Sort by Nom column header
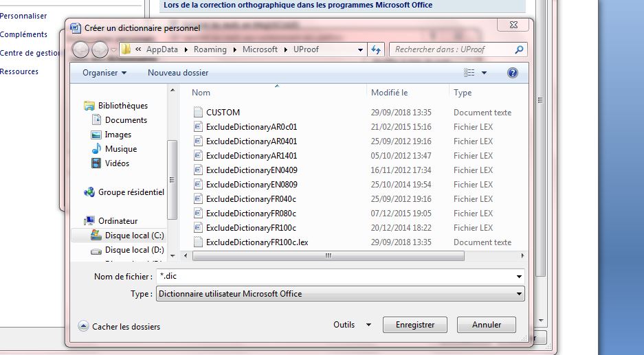The width and height of the screenshot is (644, 355). coord(201,93)
